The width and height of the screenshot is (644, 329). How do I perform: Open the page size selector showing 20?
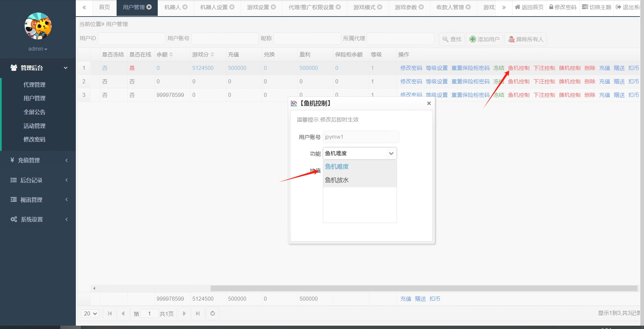pos(90,313)
